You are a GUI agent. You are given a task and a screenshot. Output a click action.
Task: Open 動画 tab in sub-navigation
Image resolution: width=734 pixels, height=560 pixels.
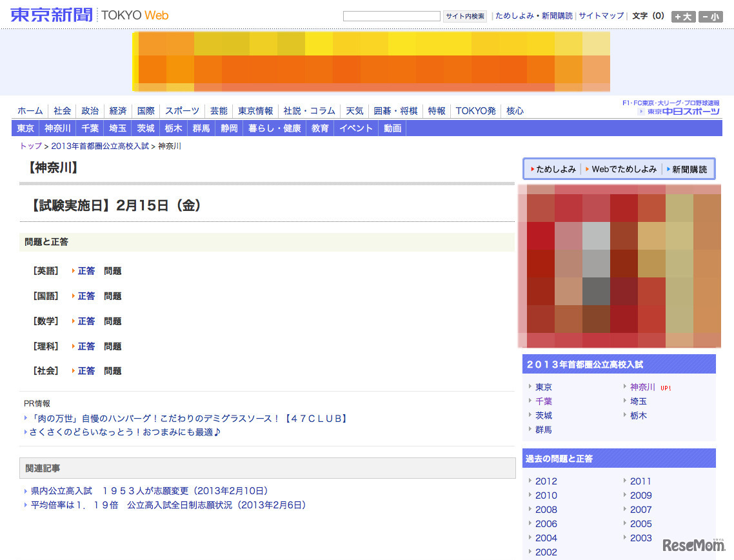[x=392, y=128]
